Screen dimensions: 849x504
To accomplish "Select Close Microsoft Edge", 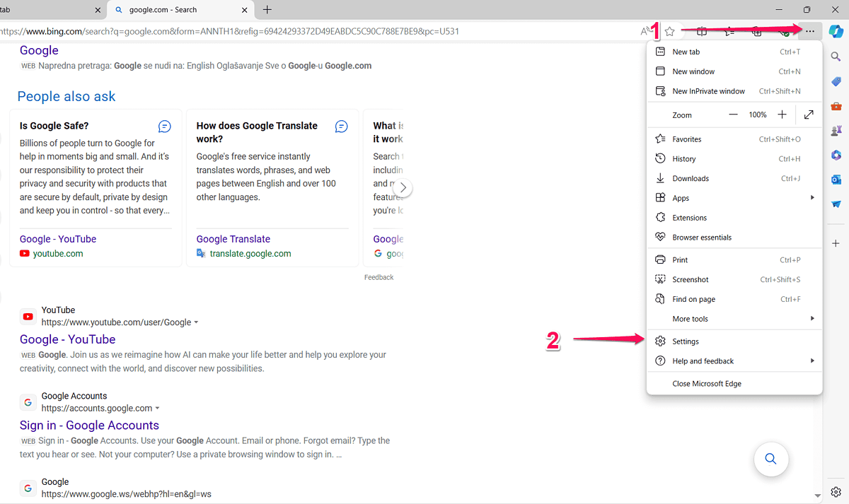I will [x=734, y=384].
